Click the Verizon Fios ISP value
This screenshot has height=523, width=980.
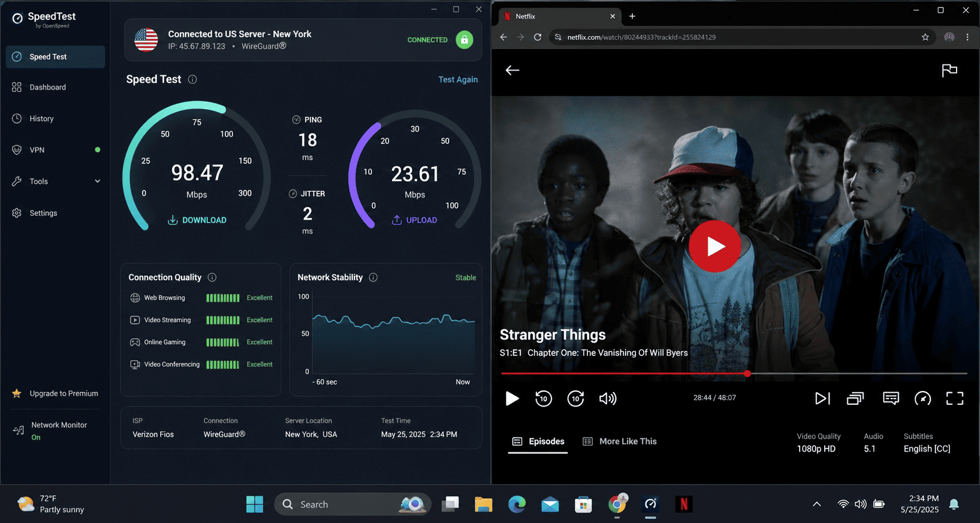click(x=153, y=435)
